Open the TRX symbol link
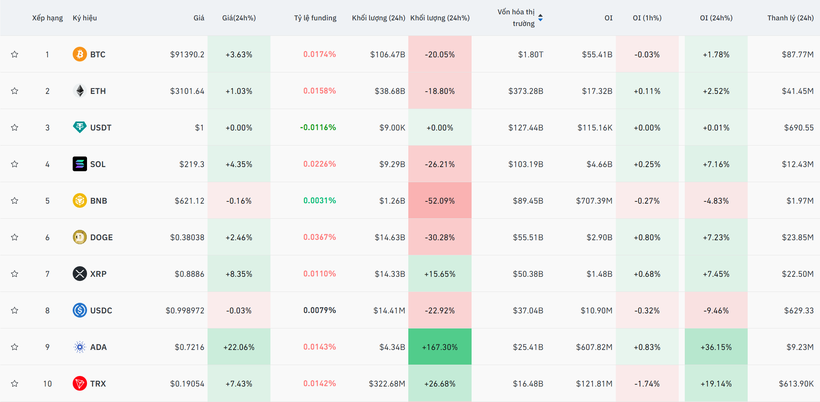The width and height of the screenshot is (820, 402). (98, 384)
